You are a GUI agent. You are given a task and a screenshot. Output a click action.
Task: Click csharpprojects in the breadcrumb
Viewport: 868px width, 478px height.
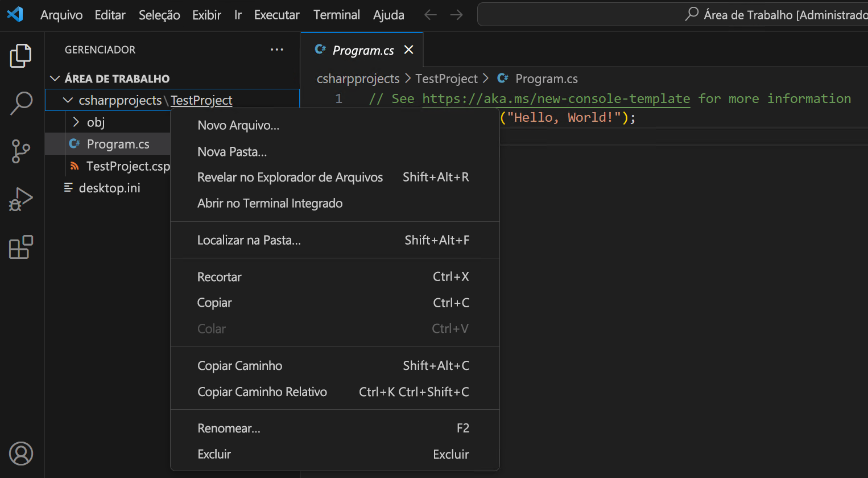tap(358, 79)
